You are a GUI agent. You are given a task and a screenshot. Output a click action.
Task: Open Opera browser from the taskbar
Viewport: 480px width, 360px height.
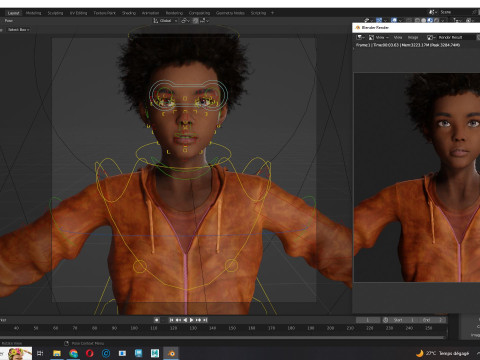90,353
